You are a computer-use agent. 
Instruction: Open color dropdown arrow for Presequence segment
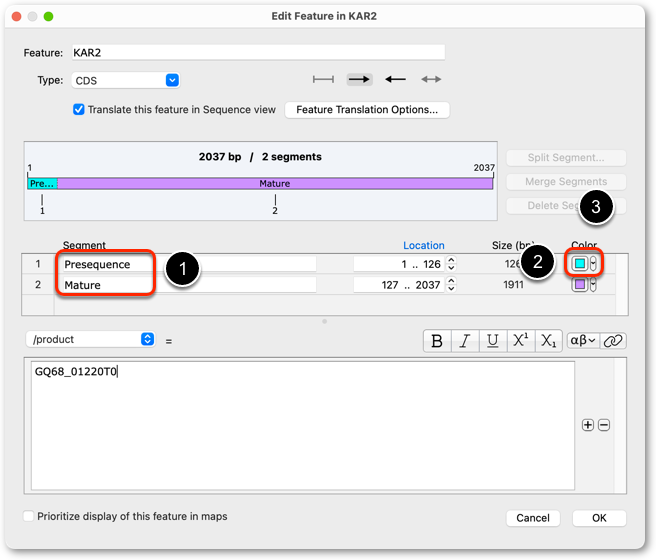click(593, 264)
